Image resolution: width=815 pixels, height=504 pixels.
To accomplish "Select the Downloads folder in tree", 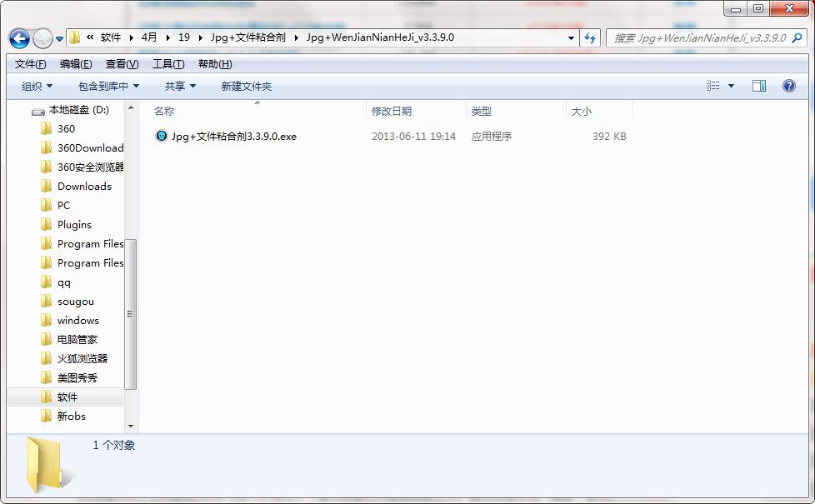I will coord(84,187).
